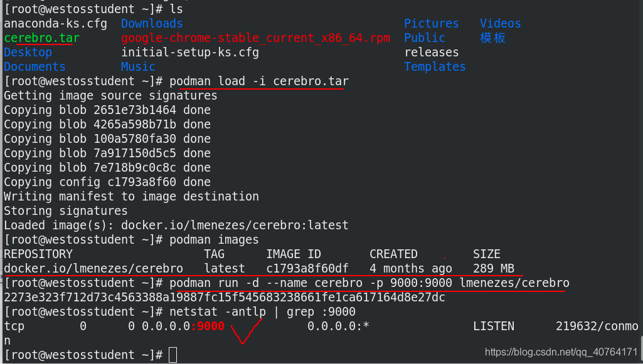This screenshot has height=364, width=643.
Task: Click the 0.0.0.0:* foreign address
Action: 338,326
